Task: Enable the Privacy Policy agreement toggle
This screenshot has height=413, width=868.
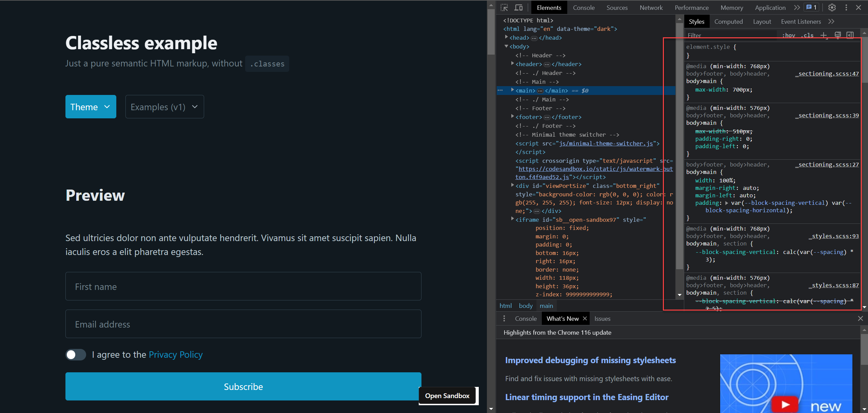Action: pos(76,354)
